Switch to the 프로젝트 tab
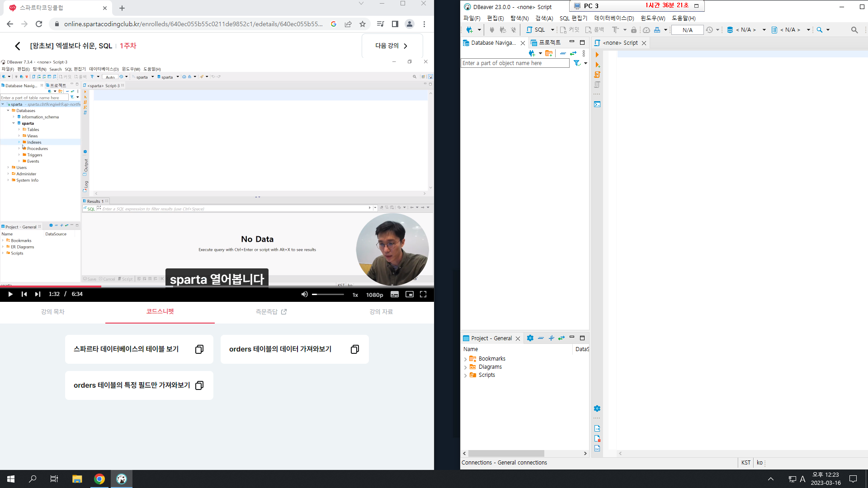Image resolution: width=868 pixels, height=488 pixels. click(546, 43)
